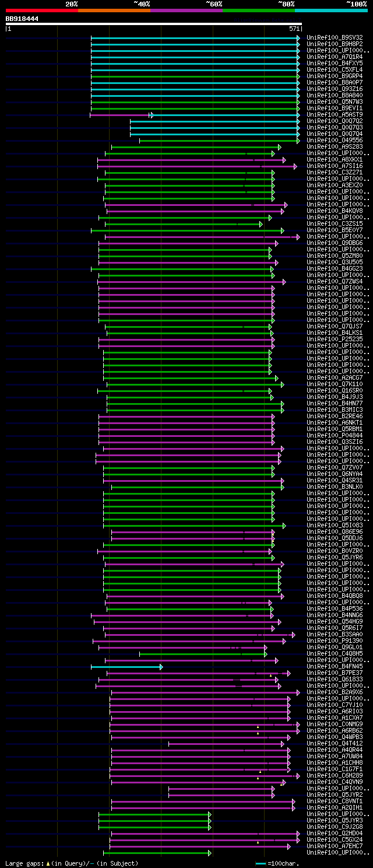Click the UniRef100_Q9DBG6 entry

tap(335, 243)
